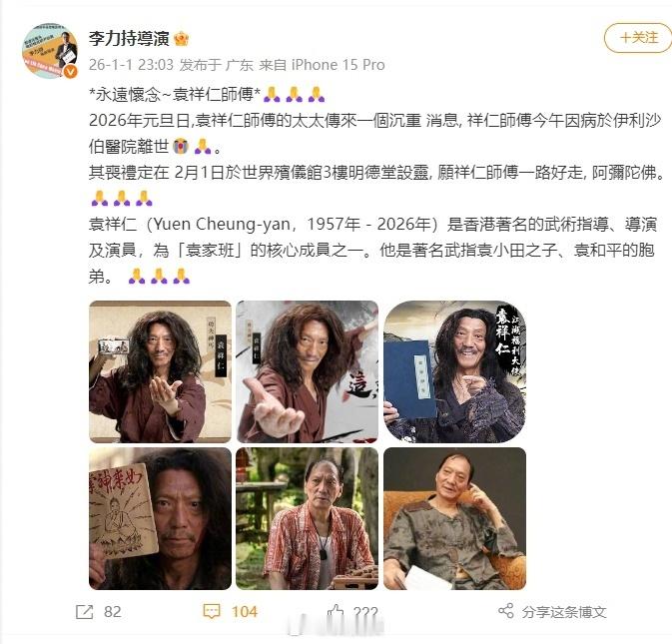Open photo showing the kung fu manual
Viewport: 672px width, 644px height.
(161, 518)
